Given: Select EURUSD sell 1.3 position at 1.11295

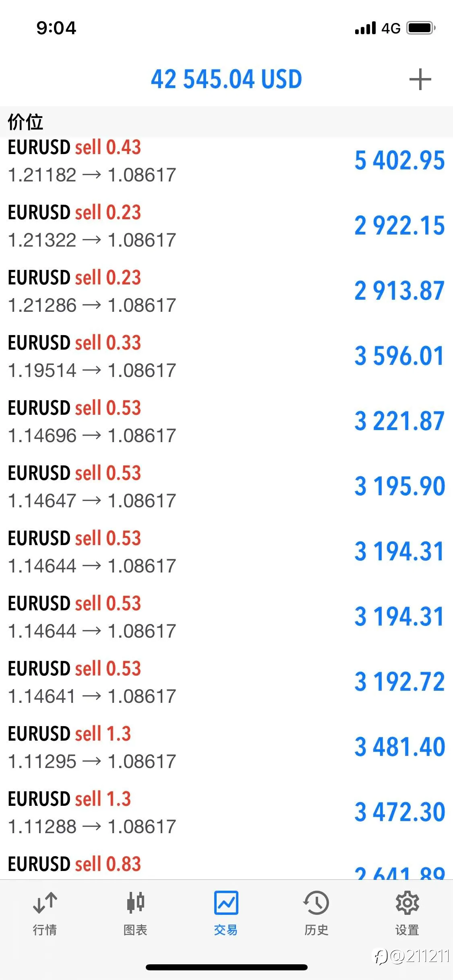Looking at the screenshot, I should click(x=226, y=747).
